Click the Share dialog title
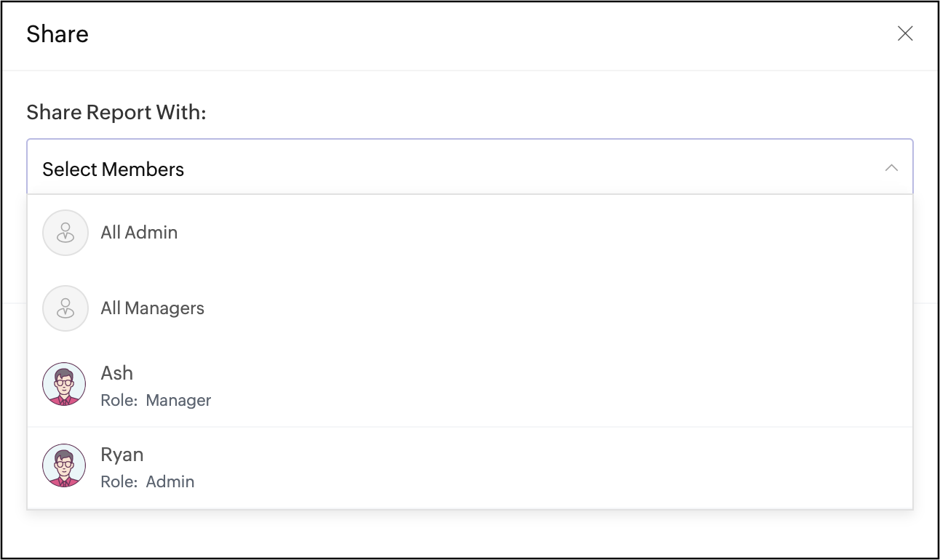The image size is (940, 560). click(57, 34)
